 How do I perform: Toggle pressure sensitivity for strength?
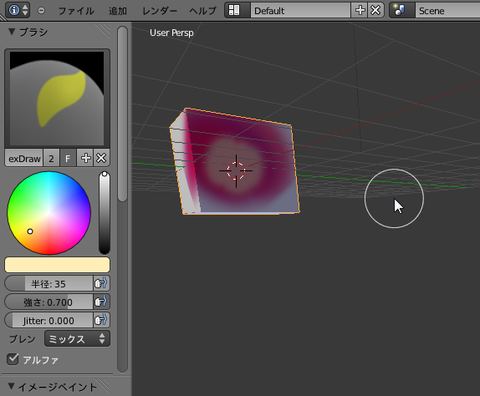pos(101,302)
